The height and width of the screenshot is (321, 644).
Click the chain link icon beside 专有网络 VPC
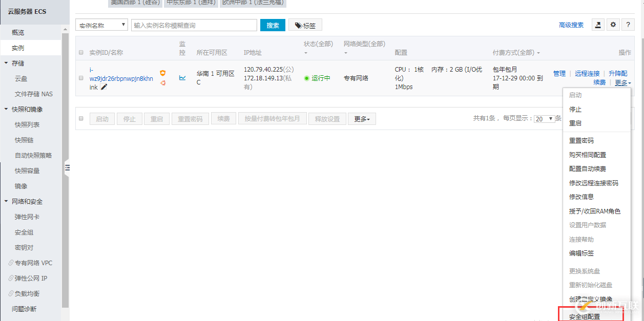(11, 263)
